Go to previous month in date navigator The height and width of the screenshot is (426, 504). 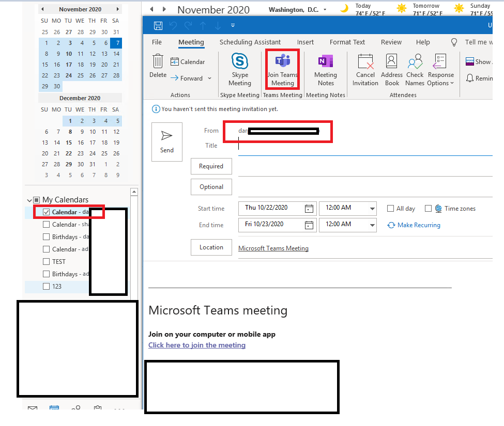click(x=42, y=9)
